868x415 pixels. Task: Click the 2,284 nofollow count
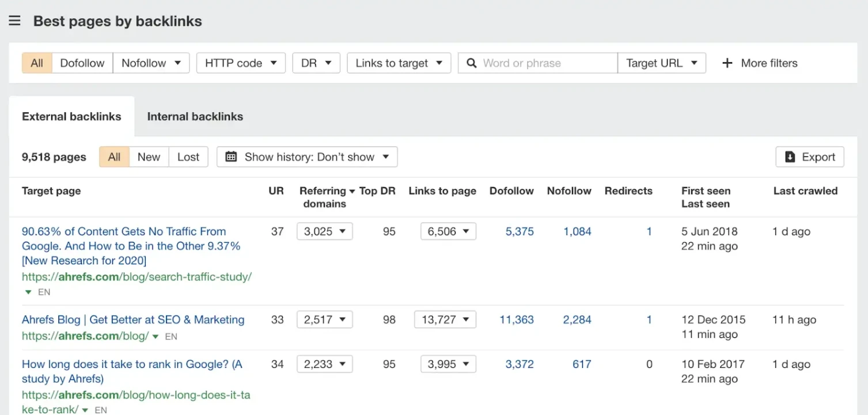point(577,319)
